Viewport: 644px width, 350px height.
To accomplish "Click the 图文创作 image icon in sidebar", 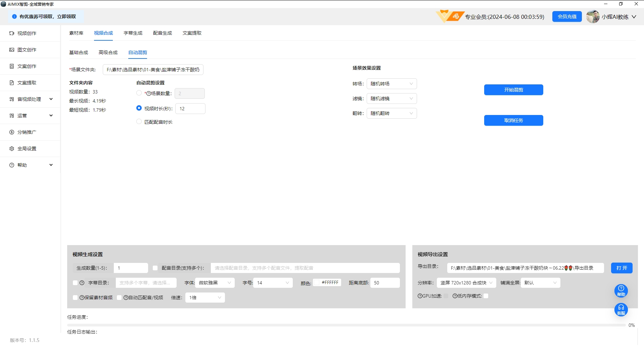I will click(12, 50).
